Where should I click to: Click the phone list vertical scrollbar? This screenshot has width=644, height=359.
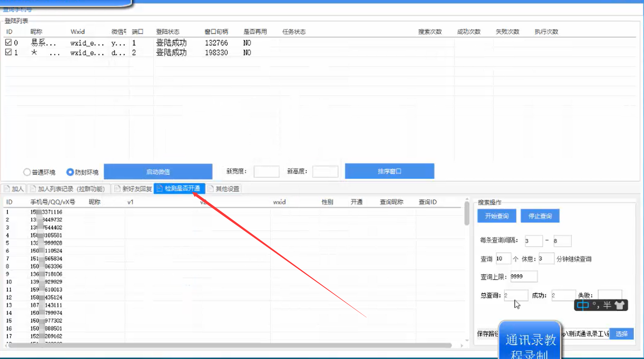pyautogui.click(x=466, y=213)
